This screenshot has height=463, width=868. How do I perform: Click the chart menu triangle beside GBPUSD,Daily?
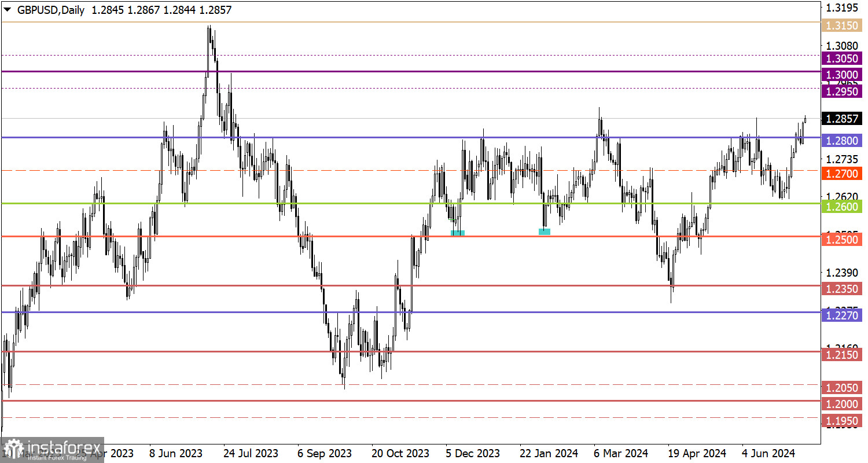point(8,10)
